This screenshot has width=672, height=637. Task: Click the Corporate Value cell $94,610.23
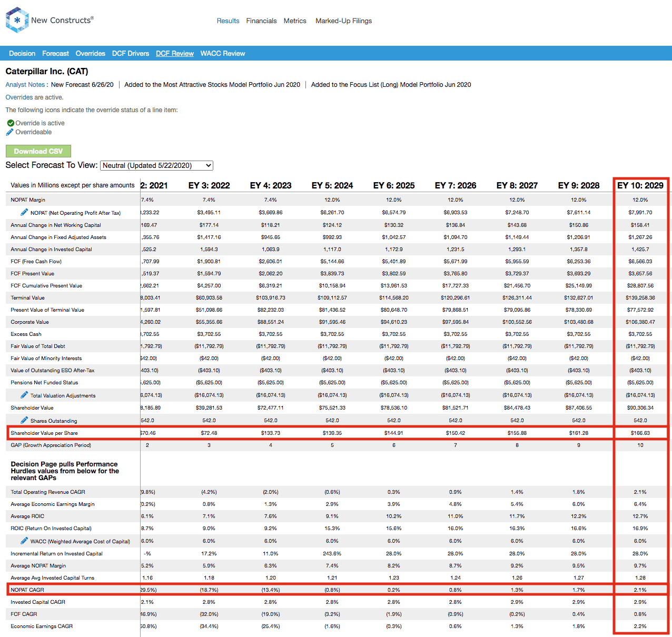[394, 322]
